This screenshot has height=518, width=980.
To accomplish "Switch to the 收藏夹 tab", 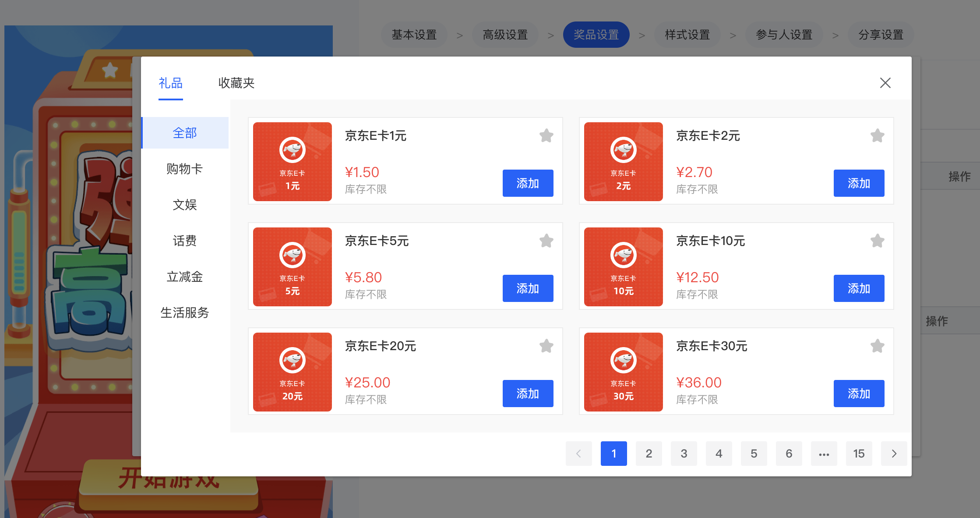I will click(x=236, y=83).
